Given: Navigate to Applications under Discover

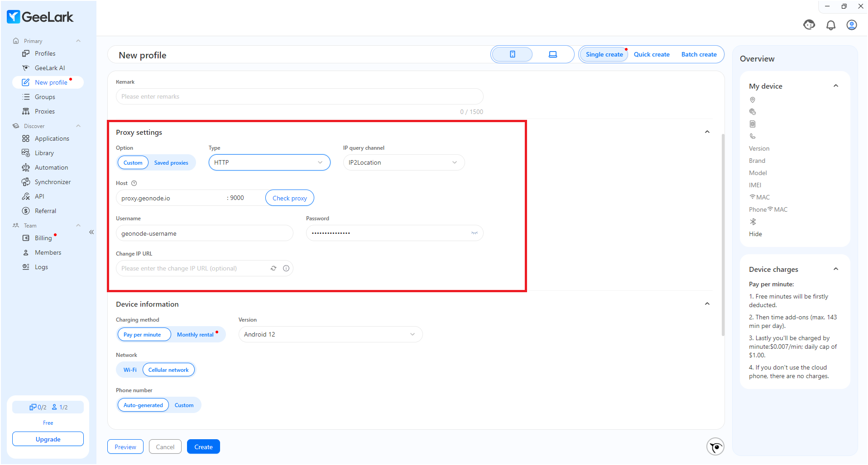Looking at the screenshot, I should click(x=52, y=138).
